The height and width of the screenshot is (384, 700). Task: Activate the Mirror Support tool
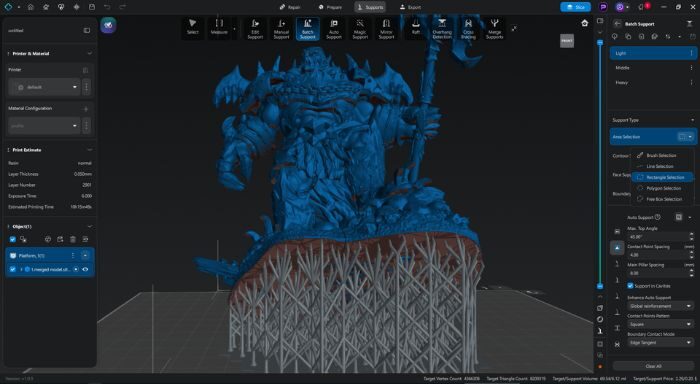click(x=386, y=29)
